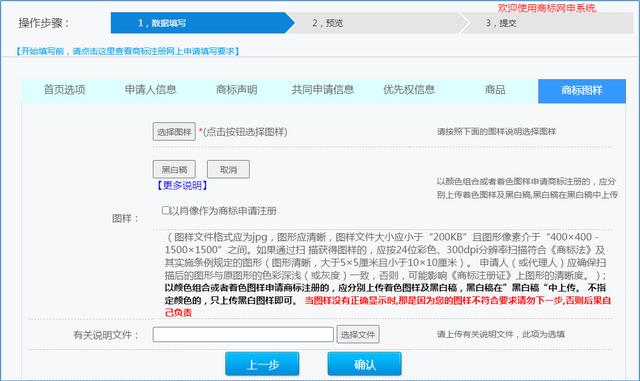Go to the 优先权信息 tab

(x=409, y=90)
